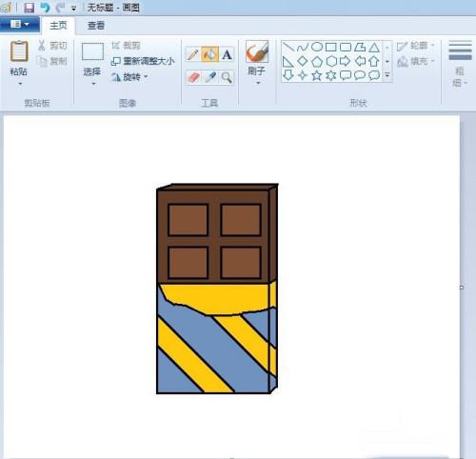
Task: Click 重新调整大小 resize button
Action: [x=143, y=61]
